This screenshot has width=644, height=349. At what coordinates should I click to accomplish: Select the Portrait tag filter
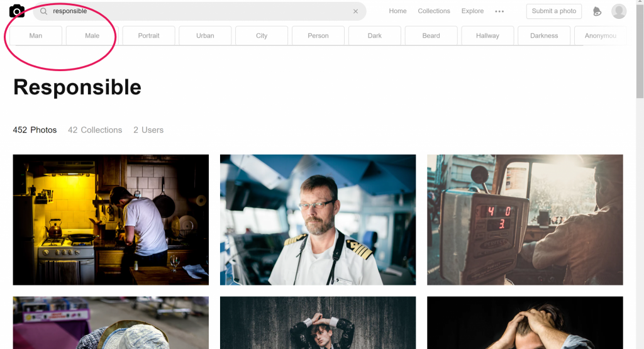148,36
